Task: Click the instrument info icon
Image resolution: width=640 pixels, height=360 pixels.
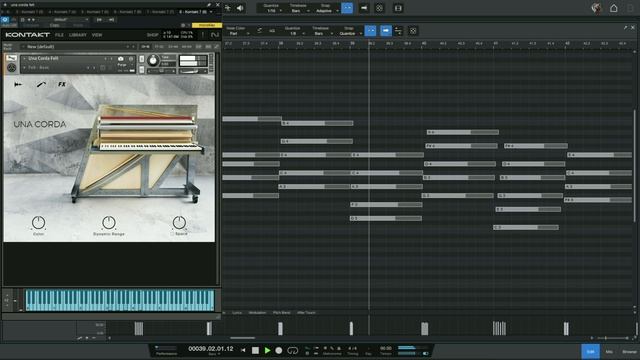Action: (x=131, y=59)
